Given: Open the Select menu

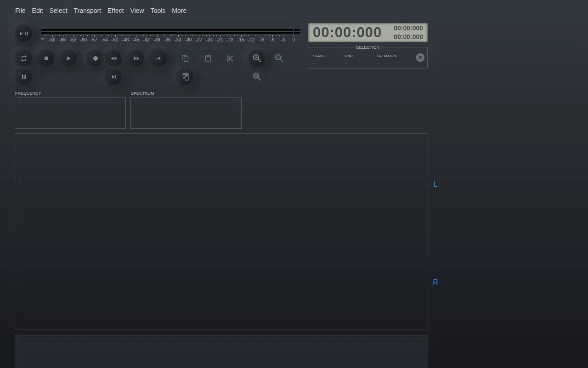Looking at the screenshot, I should pyautogui.click(x=58, y=11).
